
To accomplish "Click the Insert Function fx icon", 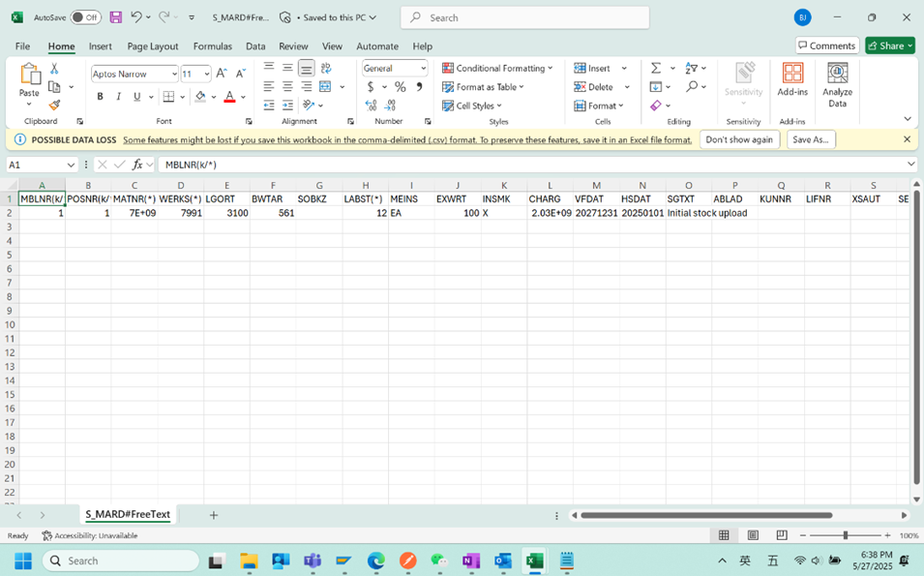I will [x=137, y=165].
